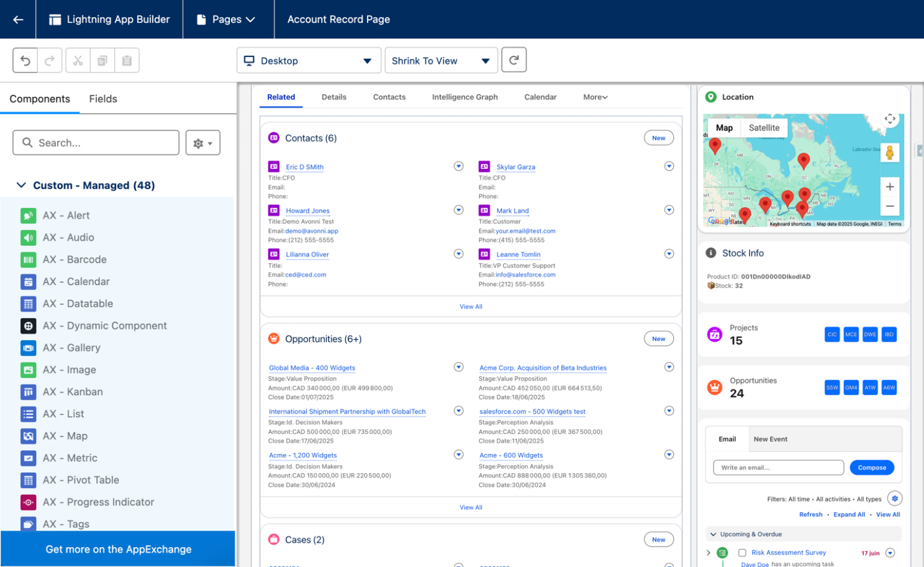
Task: Zoom in on the Location map
Action: (890, 186)
